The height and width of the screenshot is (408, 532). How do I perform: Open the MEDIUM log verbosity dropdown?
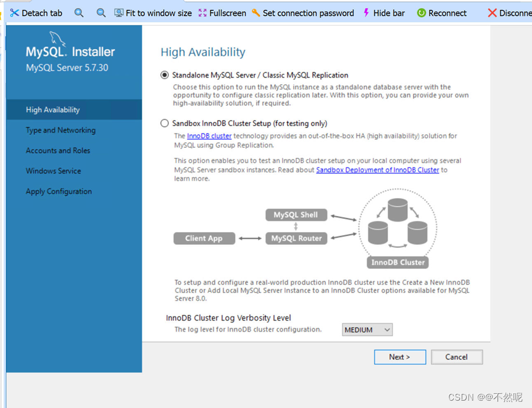point(367,330)
